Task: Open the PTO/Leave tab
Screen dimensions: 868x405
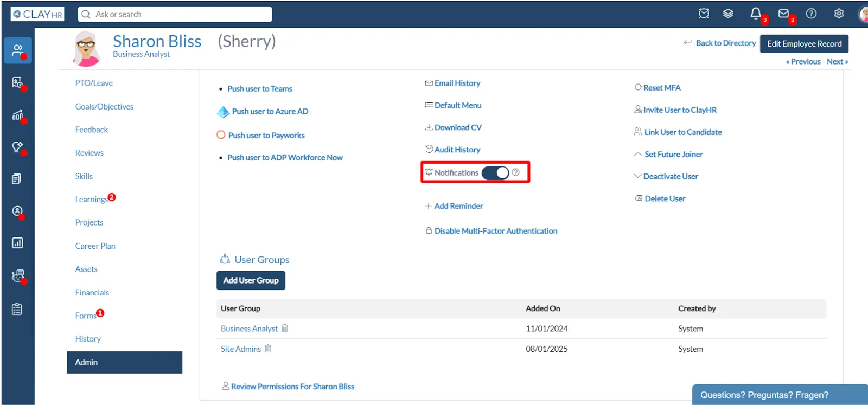Action: pyautogui.click(x=94, y=83)
